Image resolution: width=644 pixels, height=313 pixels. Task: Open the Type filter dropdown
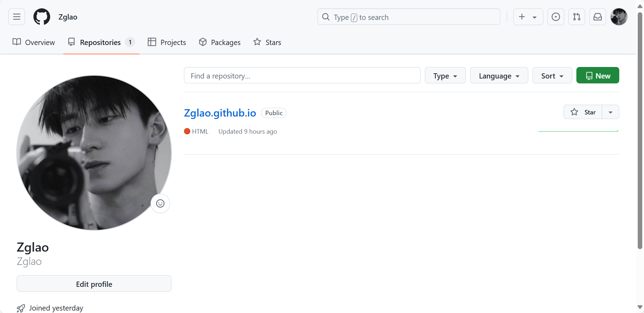445,75
